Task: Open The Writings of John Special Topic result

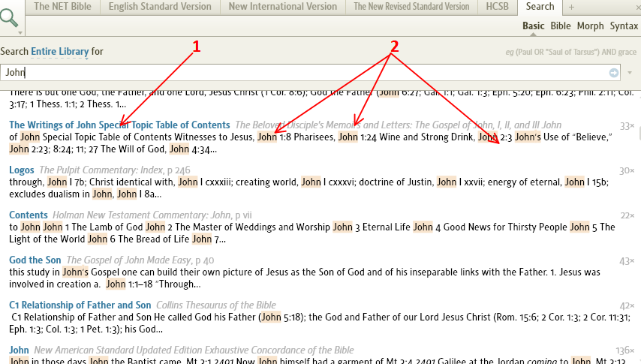Action: (x=119, y=125)
